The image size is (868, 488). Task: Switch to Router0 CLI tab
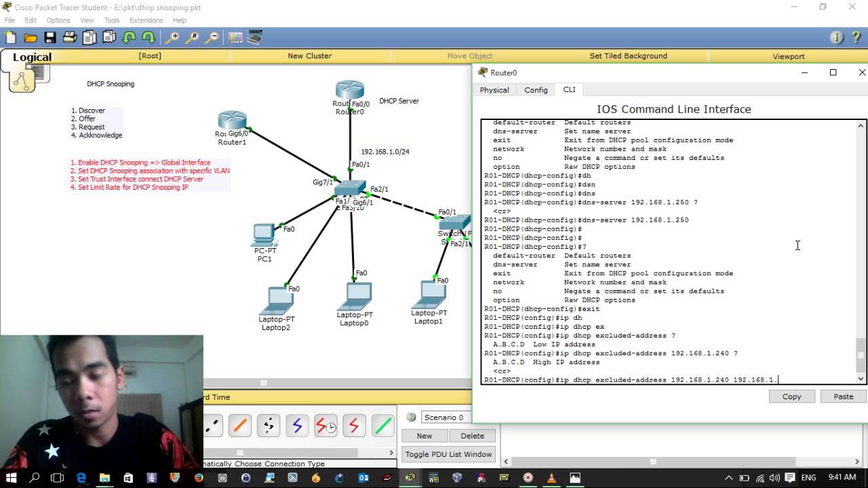569,89
